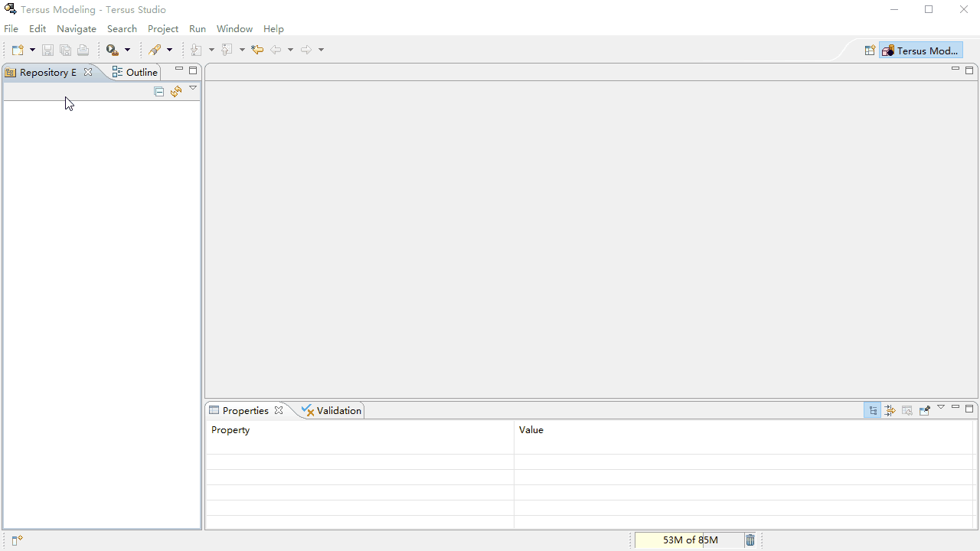Viewport: 980px width, 551px height.
Task: Open the Repository Explorer view menu
Action: tap(193, 89)
